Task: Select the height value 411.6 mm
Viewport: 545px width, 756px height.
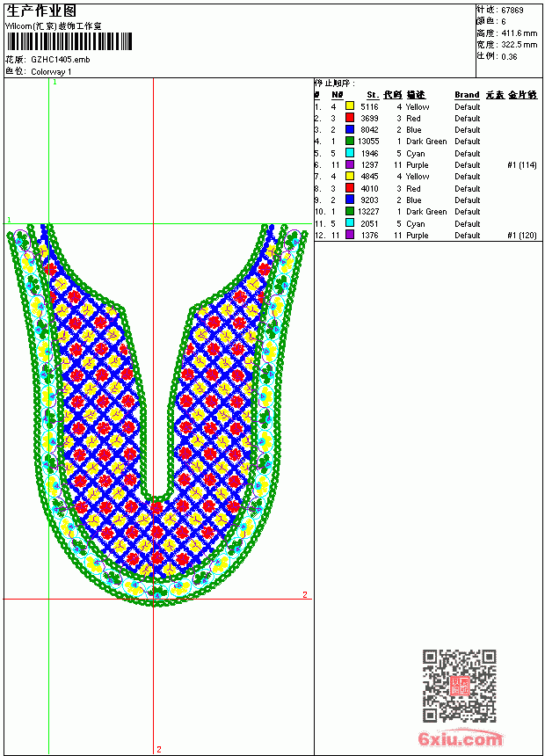Action: click(519, 33)
